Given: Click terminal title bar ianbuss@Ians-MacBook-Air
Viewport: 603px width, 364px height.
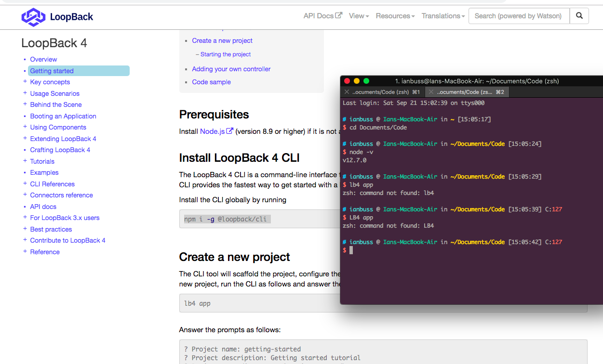Looking at the screenshot, I should coord(477,81).
